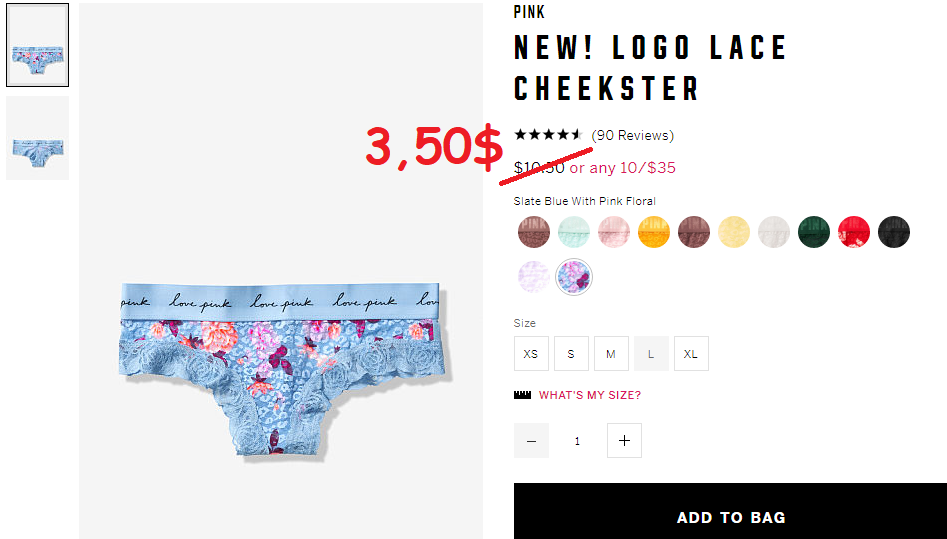947x539 pixels.
Task: View the second product thumbnail
Action: pos(37,138)
